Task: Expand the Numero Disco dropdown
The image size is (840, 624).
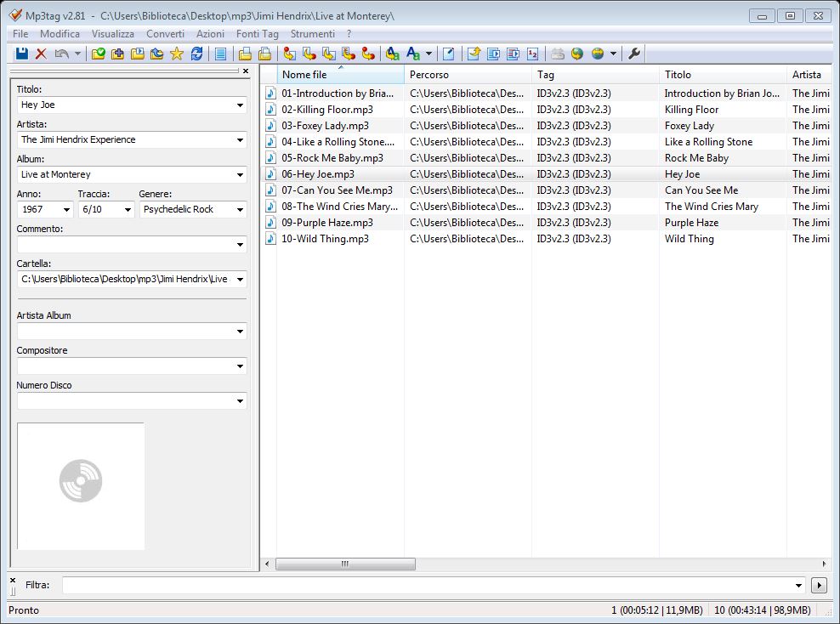Action: click(240, 401)
